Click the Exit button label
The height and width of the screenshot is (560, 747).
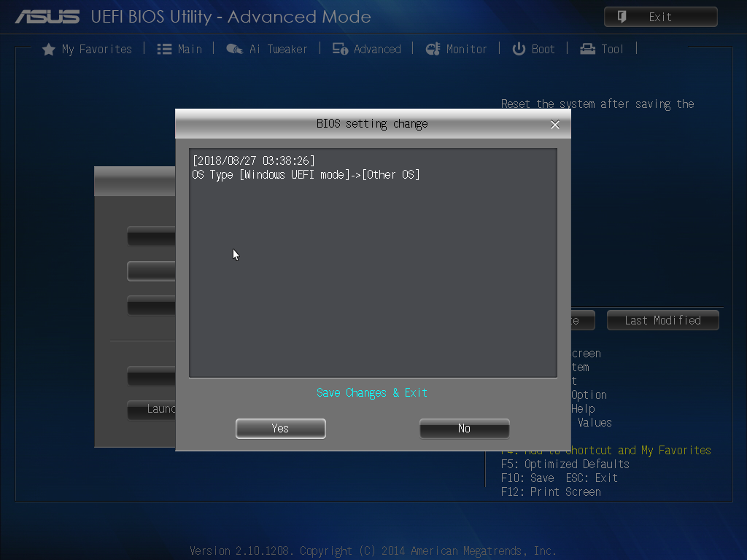click(x=660, y=17)
